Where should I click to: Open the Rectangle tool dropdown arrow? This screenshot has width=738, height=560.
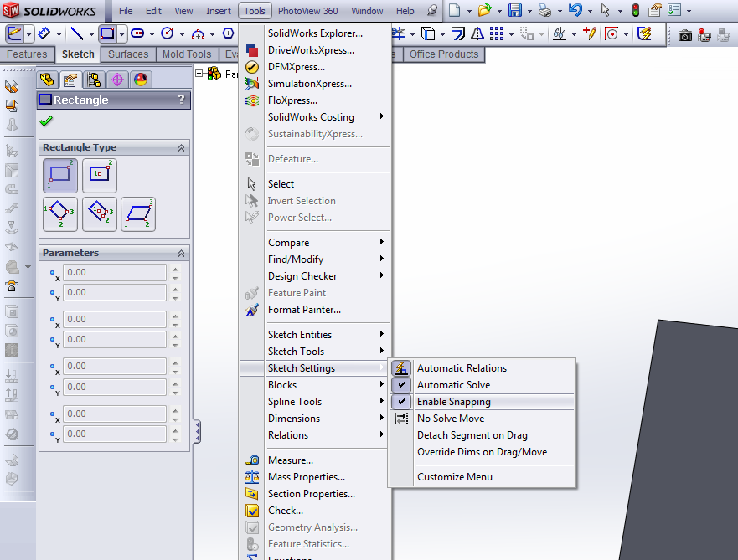[122, 34]
